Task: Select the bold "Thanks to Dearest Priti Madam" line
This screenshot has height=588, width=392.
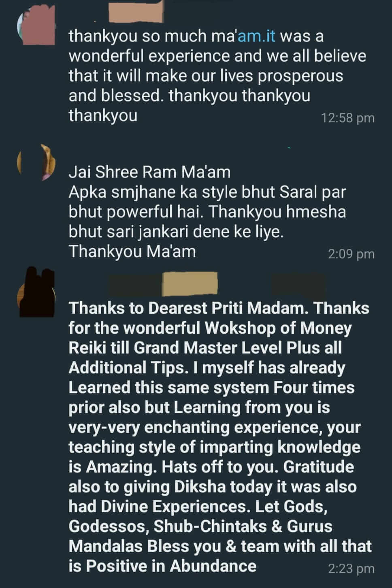Action: 219,308
